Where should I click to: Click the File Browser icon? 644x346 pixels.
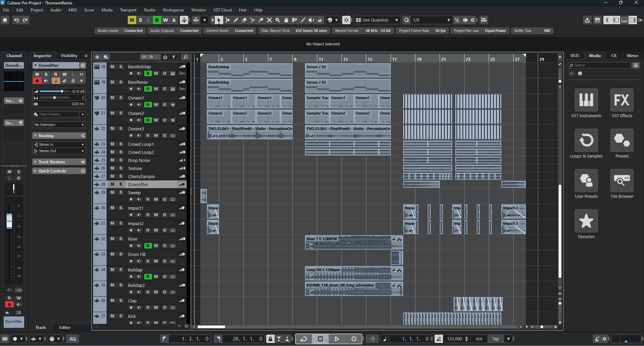(x=621, y=181)
